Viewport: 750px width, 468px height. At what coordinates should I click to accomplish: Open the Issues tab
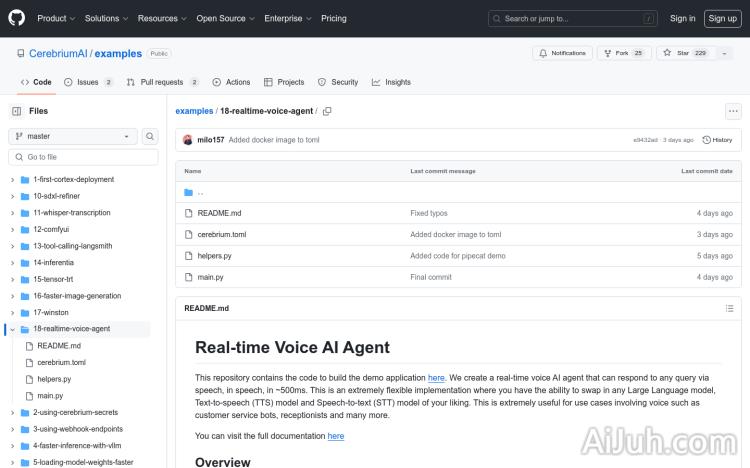click(x=88, y=82)
